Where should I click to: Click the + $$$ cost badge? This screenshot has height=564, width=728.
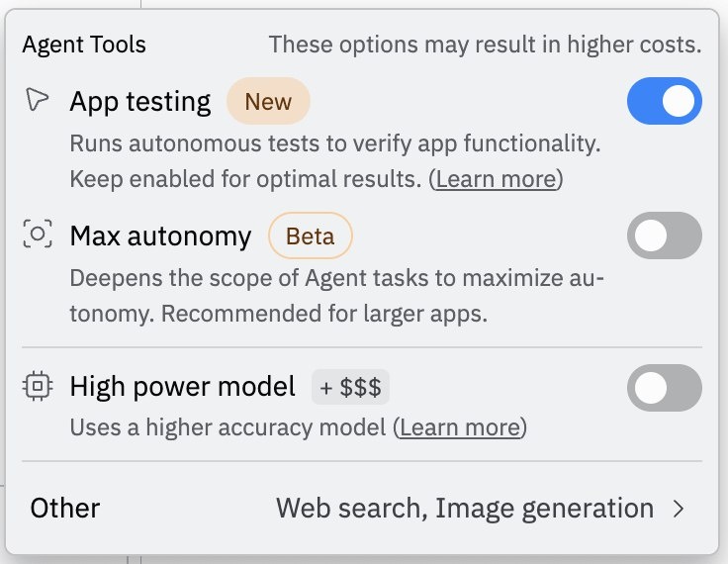click(350, 387)
